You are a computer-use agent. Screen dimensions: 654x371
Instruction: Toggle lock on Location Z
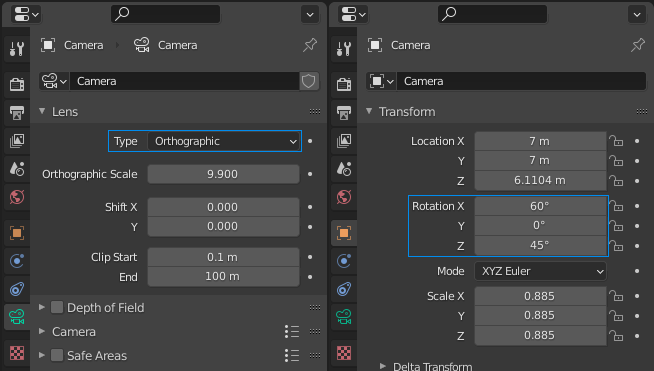coord(616,181)
